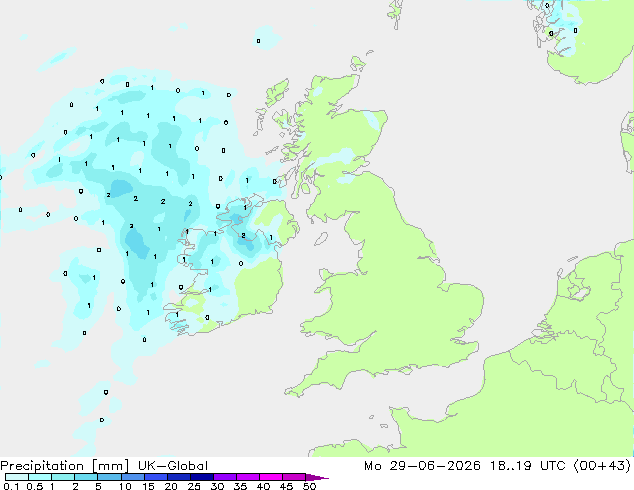Click the 'UK-Global' model name text
634x490 pixels.
pos(173,466)
